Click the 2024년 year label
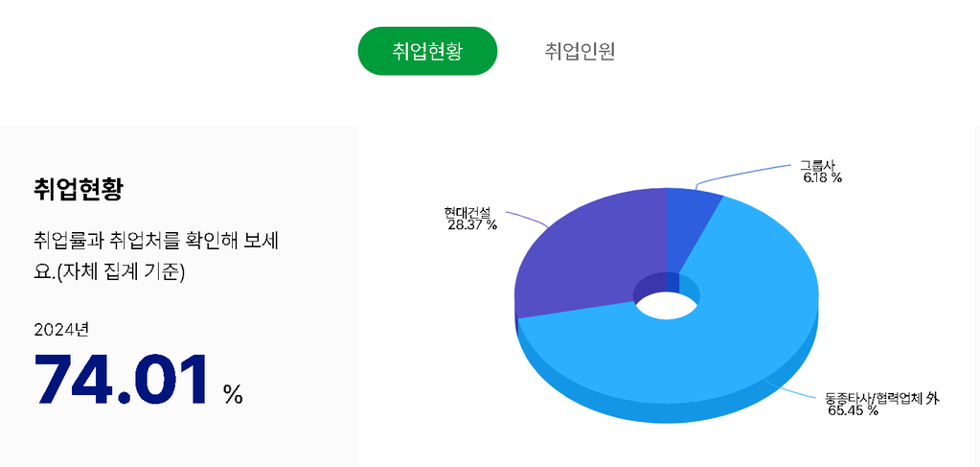This screenshot has width=980, height=467. point(60,329)
